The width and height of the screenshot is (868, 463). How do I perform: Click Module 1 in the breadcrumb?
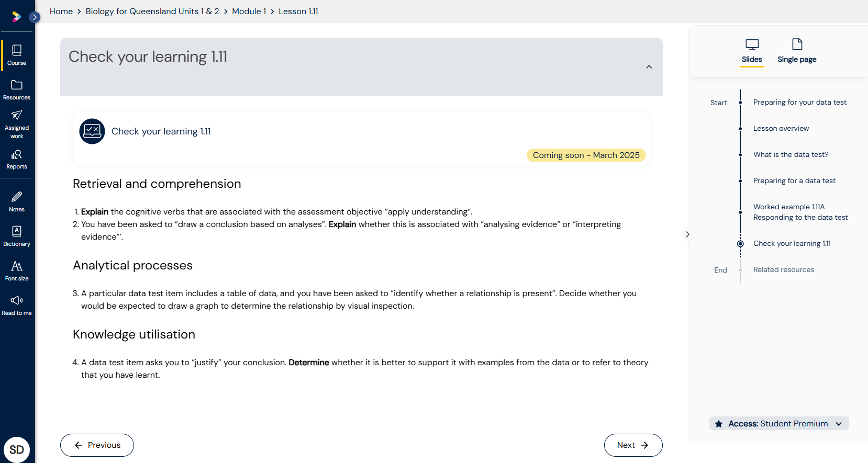point(249,12)
